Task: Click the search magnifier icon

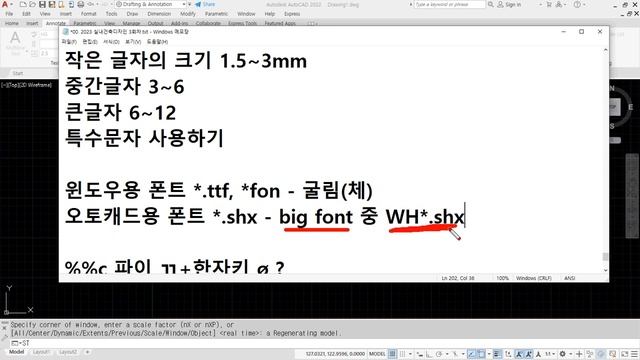Action: click(491, 4)
